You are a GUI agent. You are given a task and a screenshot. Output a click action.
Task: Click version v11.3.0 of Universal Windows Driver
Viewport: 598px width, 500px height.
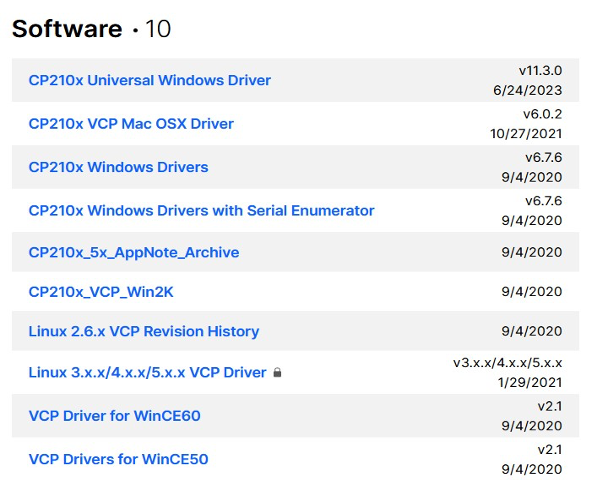pos(540,71)
